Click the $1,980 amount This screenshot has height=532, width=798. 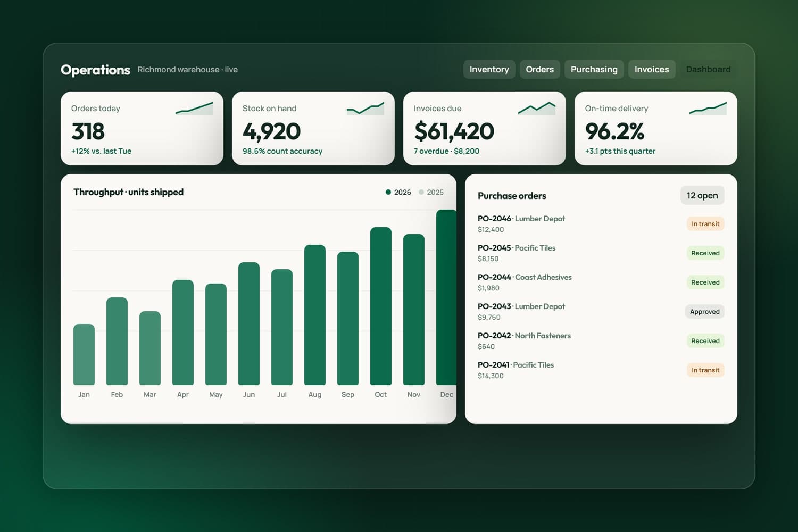pyautogui.click(x=488, y=288)
